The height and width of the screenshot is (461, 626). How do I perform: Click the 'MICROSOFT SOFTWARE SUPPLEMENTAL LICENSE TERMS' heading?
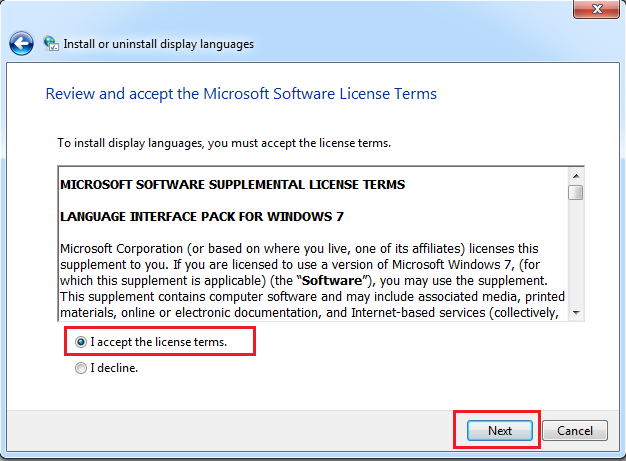232,184
